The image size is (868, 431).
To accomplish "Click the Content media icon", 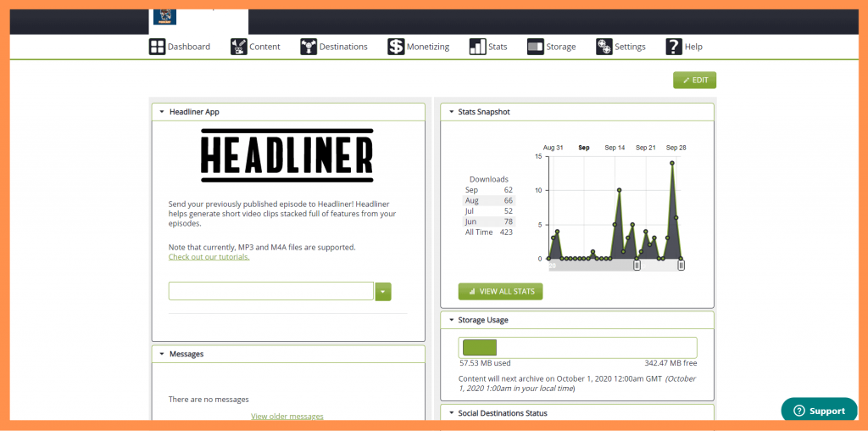I will point(238,47).
